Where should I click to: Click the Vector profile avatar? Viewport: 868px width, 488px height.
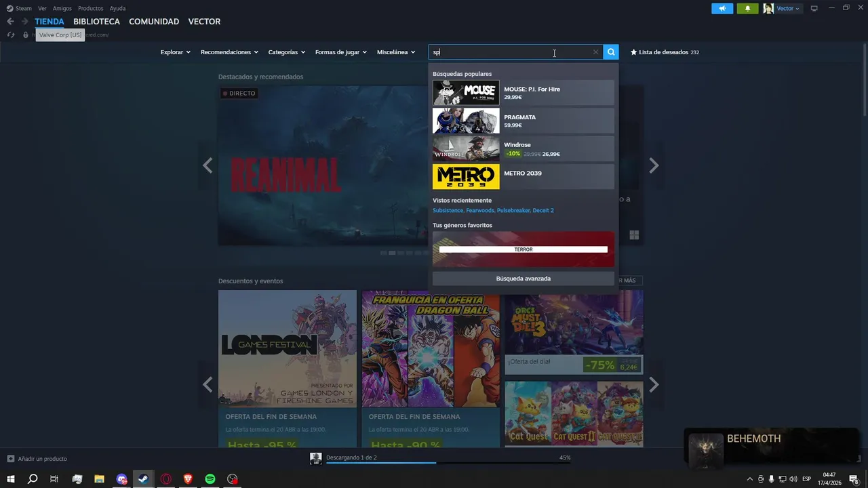[x=768, y=8]
